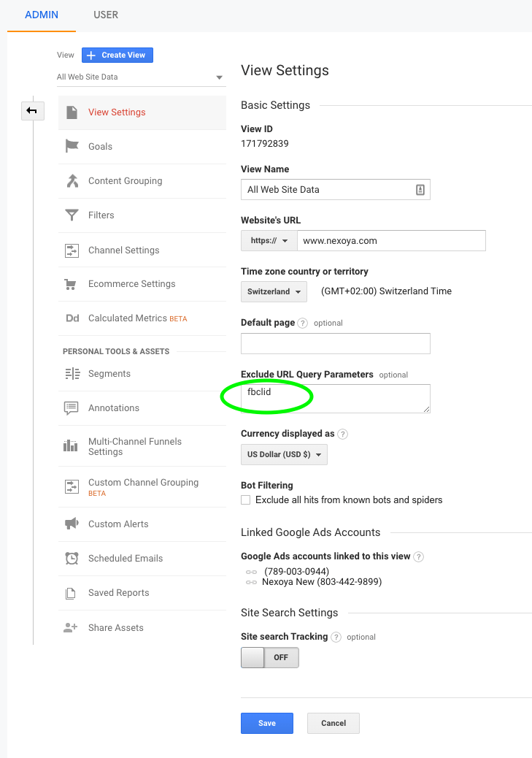Viewport: 532px width, 758px height.
Task: Select the ADMIN tab
Action: 42,15
